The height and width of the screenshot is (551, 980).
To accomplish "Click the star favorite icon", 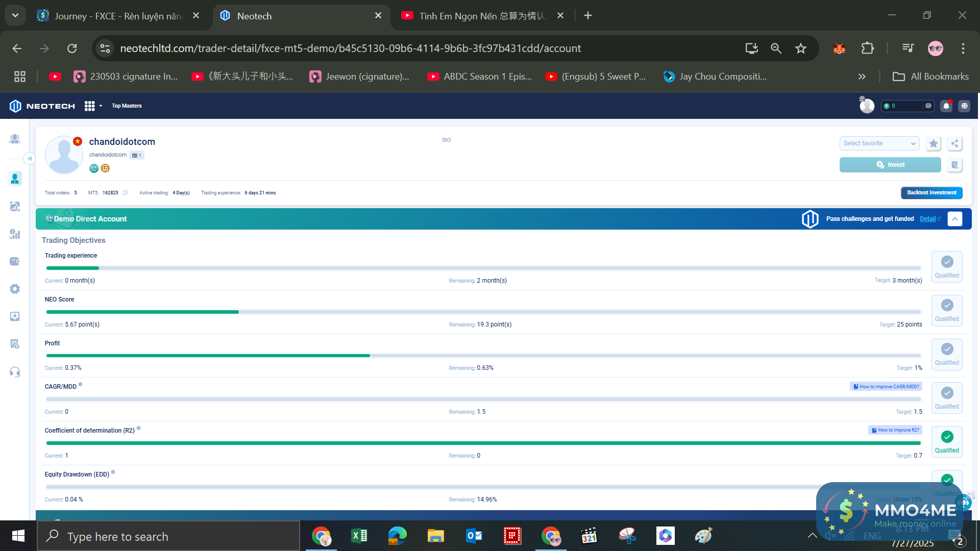I will pos(933,143).
